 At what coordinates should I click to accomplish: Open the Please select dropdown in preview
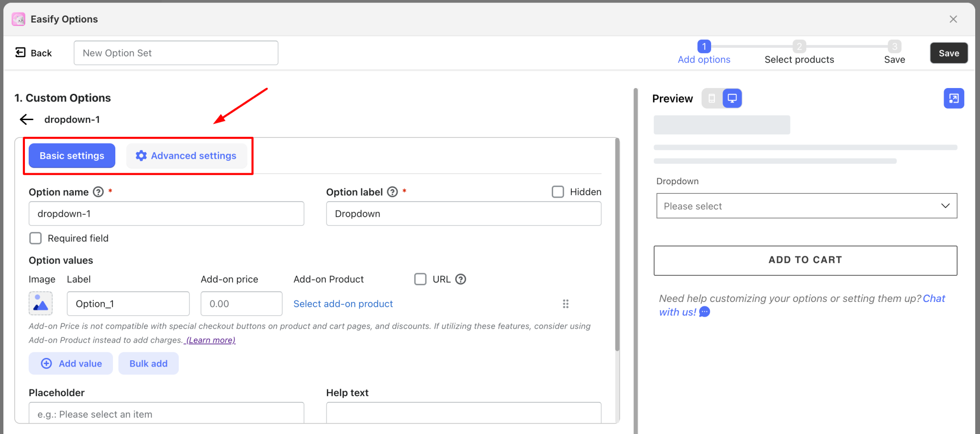pyautogui.click(x=806, y=206)
